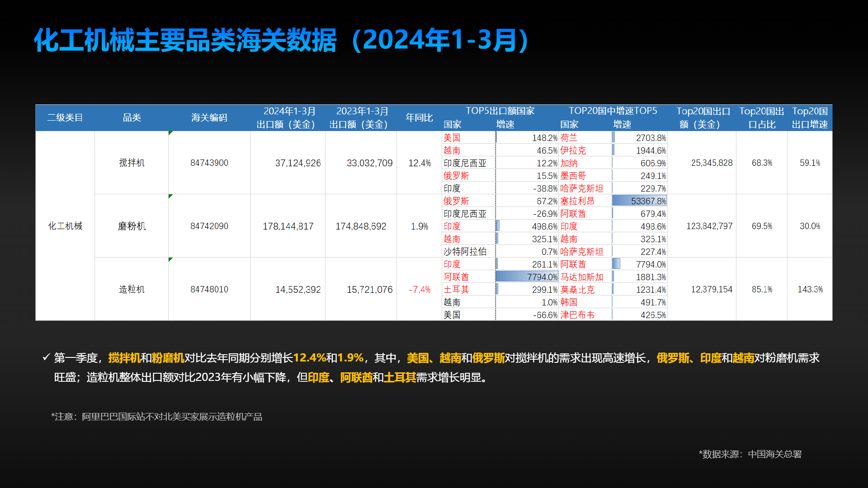
Task: Click Top20 share 85.1%
Action: 762,289
